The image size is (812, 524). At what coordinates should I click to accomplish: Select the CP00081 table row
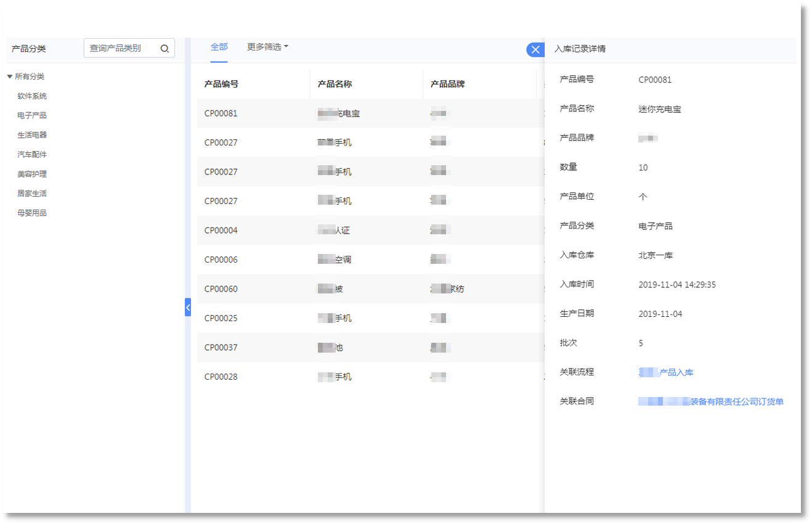click(x=371, y=113)
